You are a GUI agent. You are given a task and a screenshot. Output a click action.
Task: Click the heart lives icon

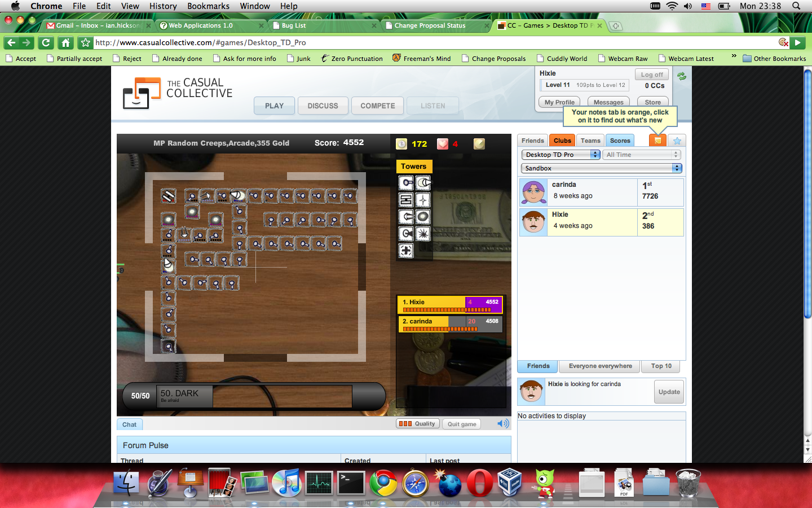(443, 144)
